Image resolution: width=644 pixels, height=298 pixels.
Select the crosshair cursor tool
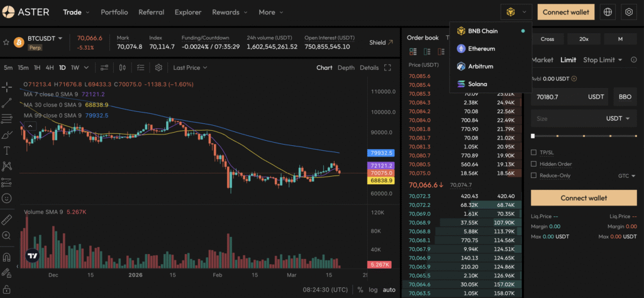[6, 87]
